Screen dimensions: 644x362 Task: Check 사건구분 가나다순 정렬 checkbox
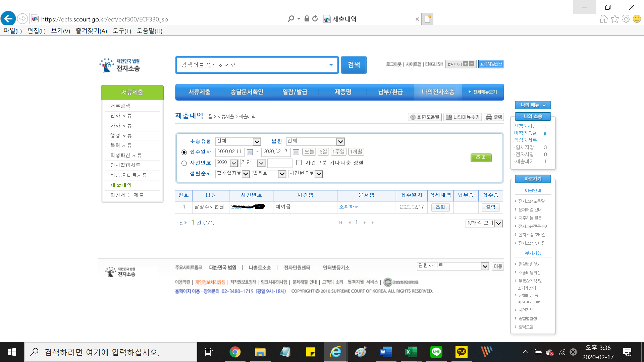[x=299, y=163]
